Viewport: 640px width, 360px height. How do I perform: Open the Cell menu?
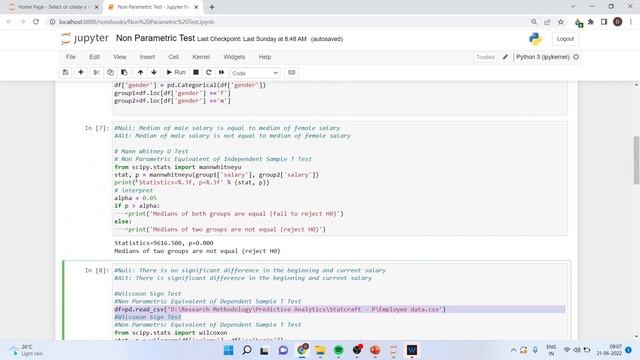coord(173,57)
